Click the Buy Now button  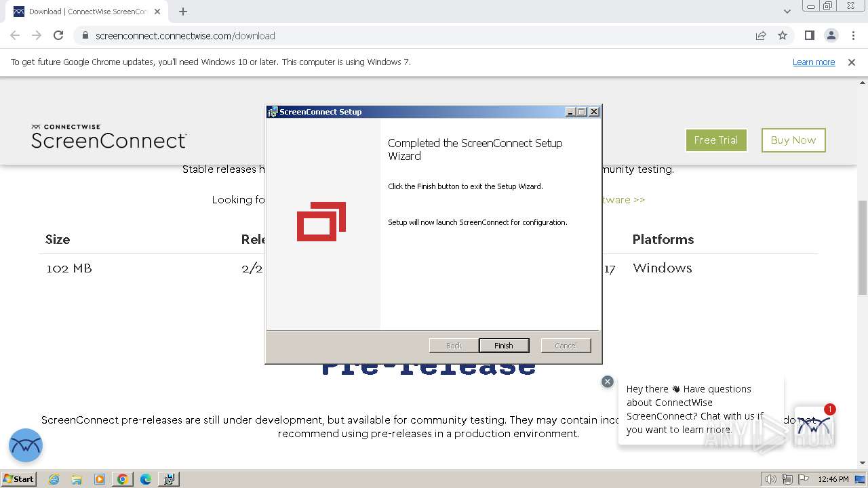793,140
